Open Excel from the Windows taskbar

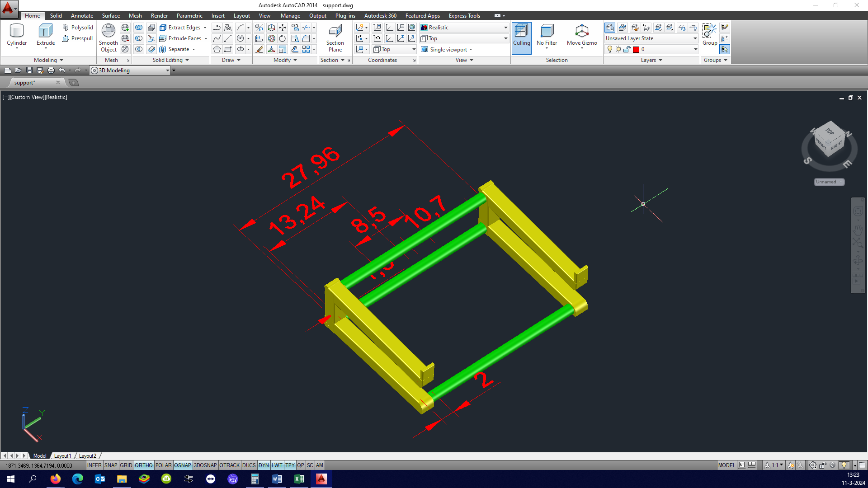click(x=299, y=479)
